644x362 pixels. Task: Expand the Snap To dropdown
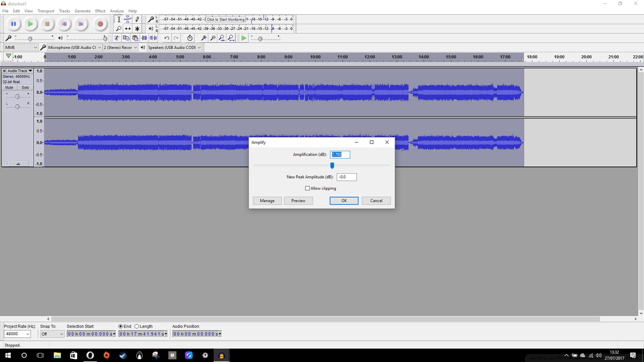[52, 334]
